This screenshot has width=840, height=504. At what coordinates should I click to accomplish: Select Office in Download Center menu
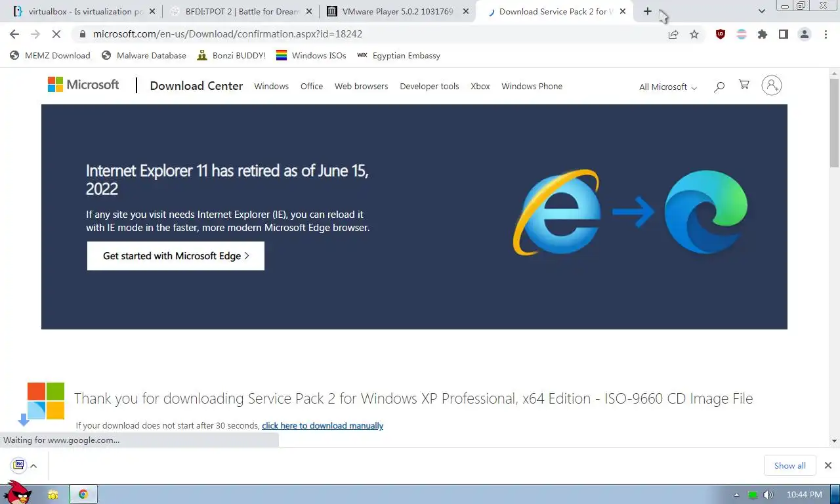(312, 86)
